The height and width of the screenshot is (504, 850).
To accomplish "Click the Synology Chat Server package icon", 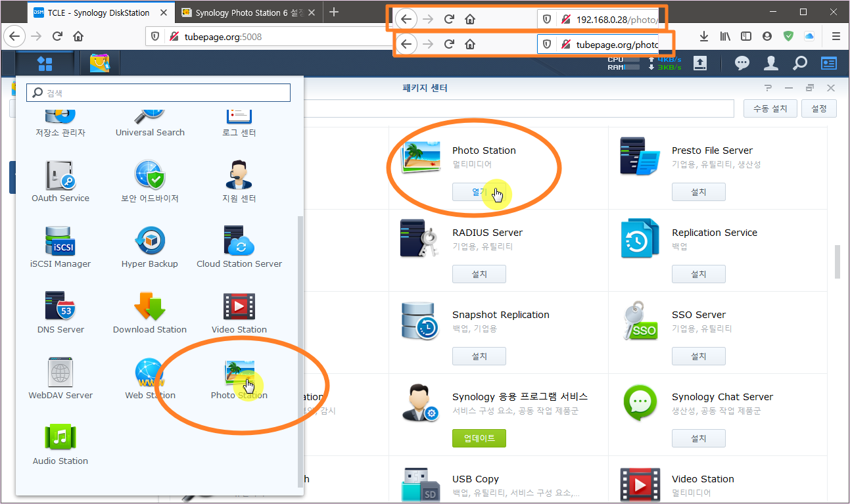I will click(x=639, y=402).
